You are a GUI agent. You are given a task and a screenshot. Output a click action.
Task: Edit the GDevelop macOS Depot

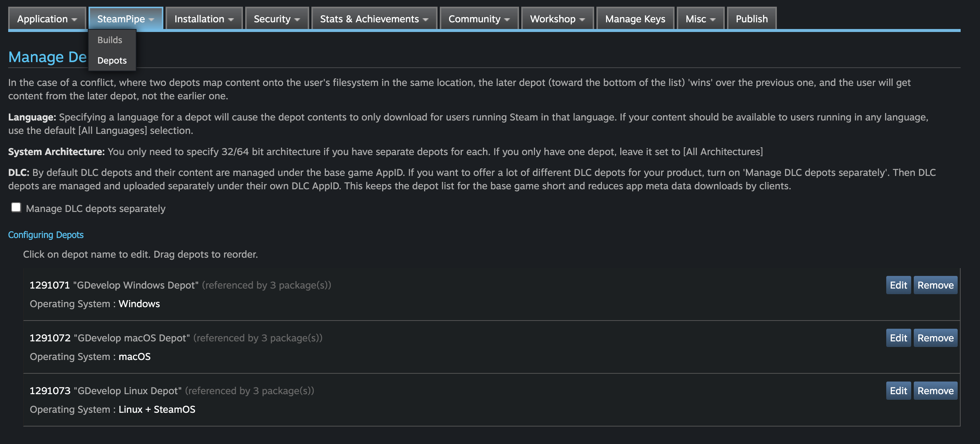coord(898,338)
